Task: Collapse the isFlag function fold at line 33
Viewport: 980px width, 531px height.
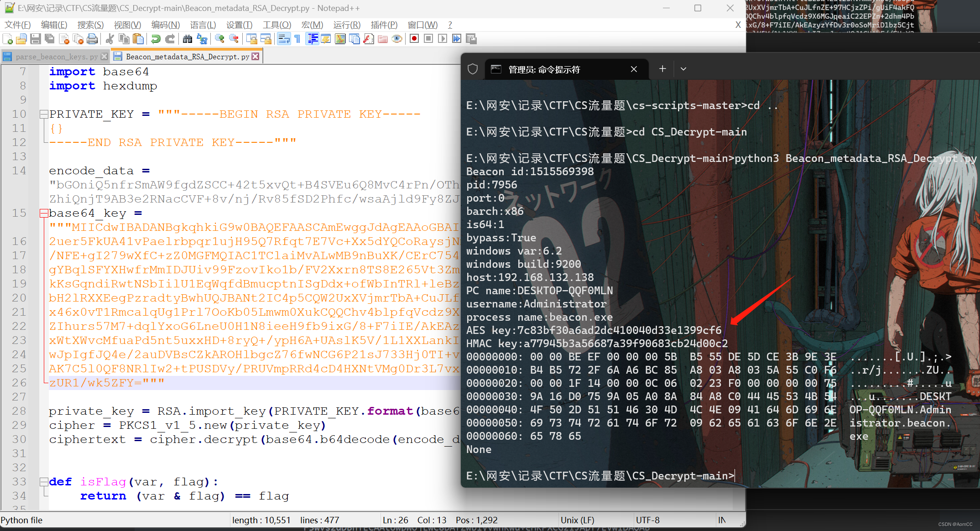Action: [x=44, y=482]
